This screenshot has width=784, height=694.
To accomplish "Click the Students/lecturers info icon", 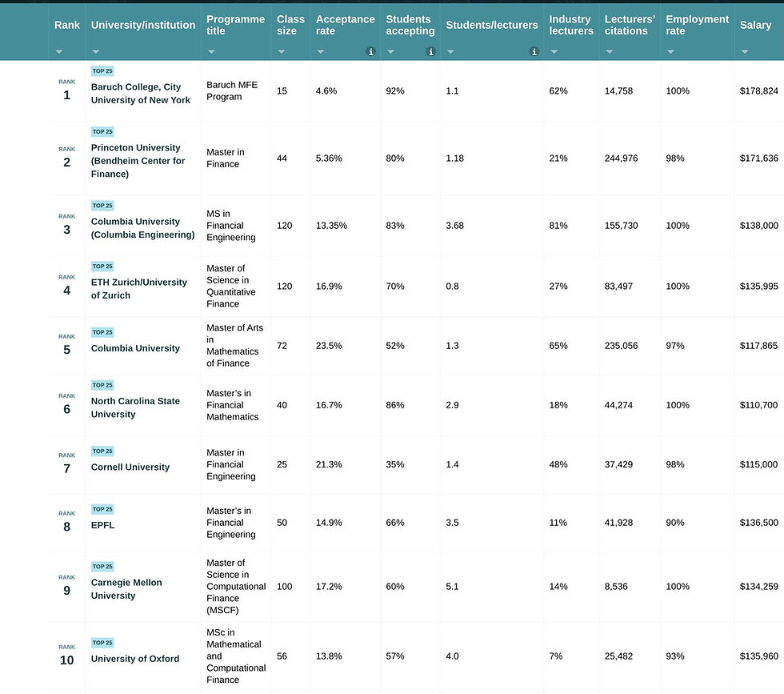I will (x=534, y=50).
